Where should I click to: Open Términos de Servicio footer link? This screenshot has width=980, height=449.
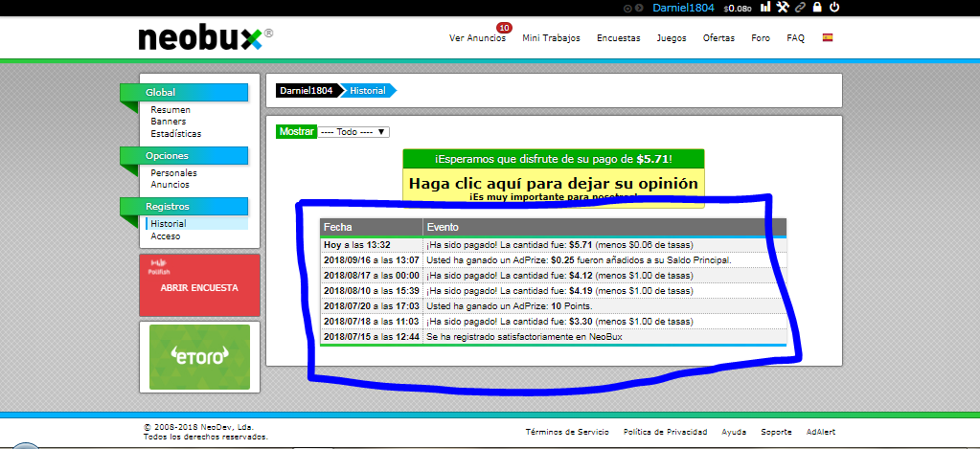(x=567, y=432)
